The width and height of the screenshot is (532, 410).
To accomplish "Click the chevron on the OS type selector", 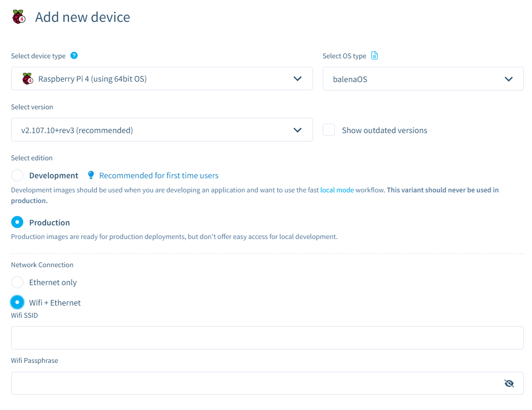I will pos(509,78).
